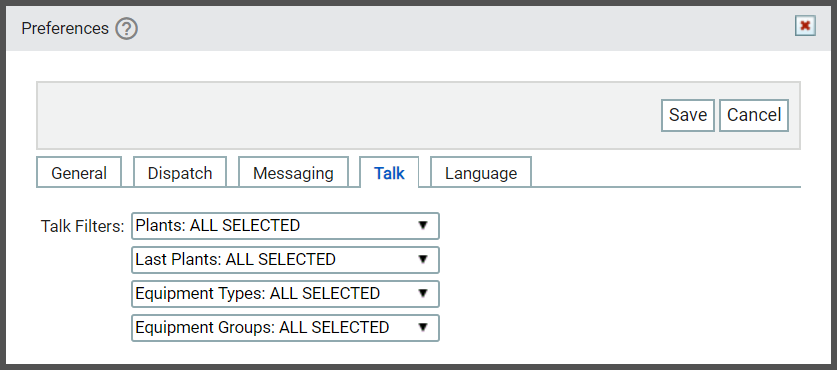Click the Cancel button
This screenshot has width=837, height=370.
tap(754, 115)
